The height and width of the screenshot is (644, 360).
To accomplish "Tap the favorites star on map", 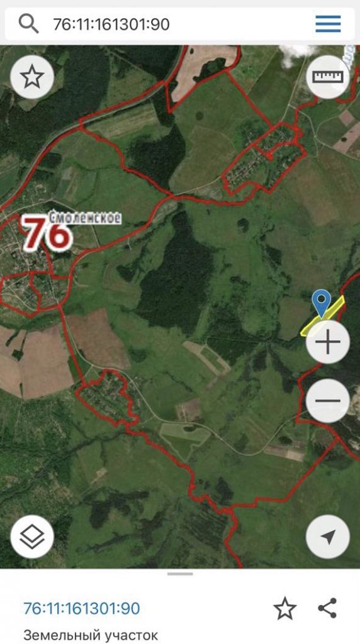I will click(32, 77).
